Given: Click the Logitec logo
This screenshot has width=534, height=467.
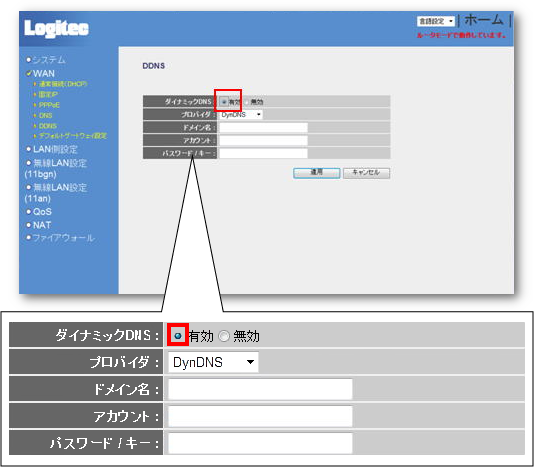Looking at the screenshot, I should pyautogui.click(x=57, y=29).
